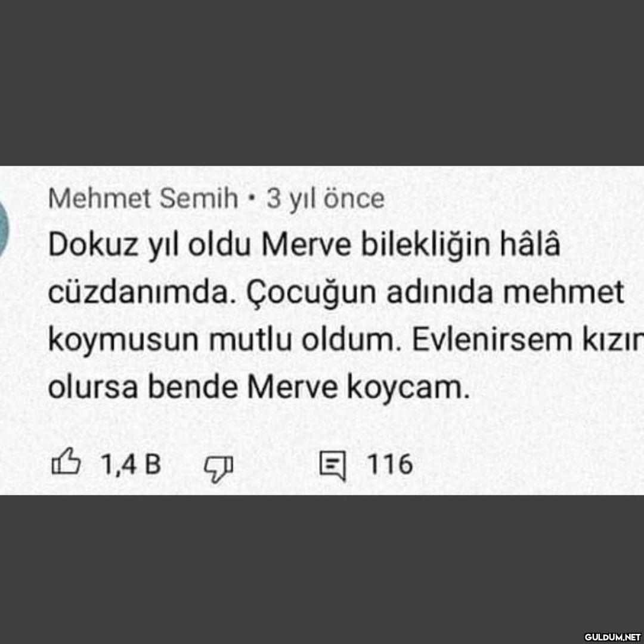Click the '3 yıl önce' timestamp
644x644 pixels.
coord(326,199)
